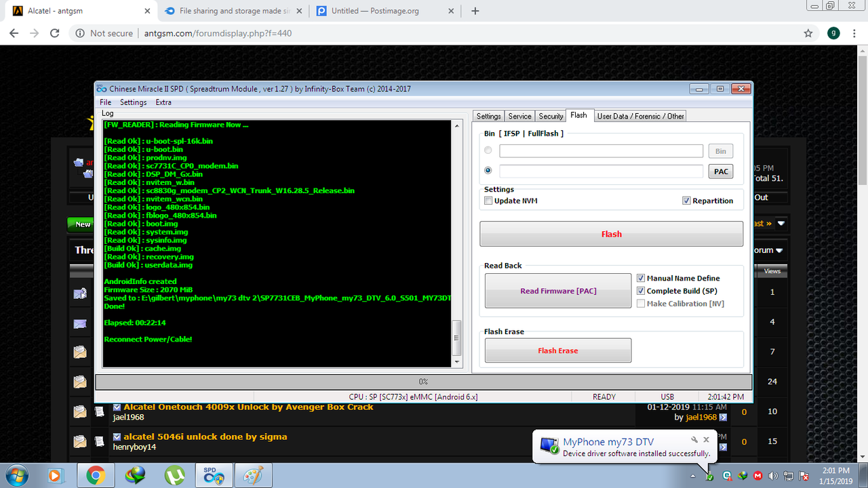Click the Not secure site info indicator

[104, 33]
